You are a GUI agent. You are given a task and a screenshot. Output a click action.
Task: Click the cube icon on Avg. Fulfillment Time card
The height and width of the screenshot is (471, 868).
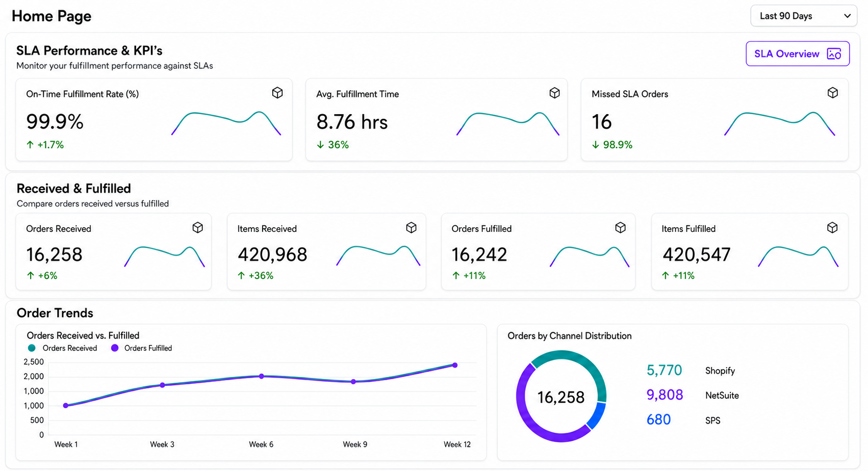[555, 93]
